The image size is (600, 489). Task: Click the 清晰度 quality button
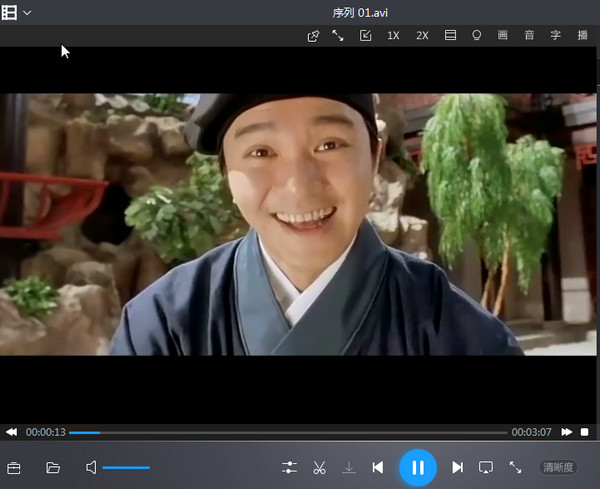[x=558, y=467]
